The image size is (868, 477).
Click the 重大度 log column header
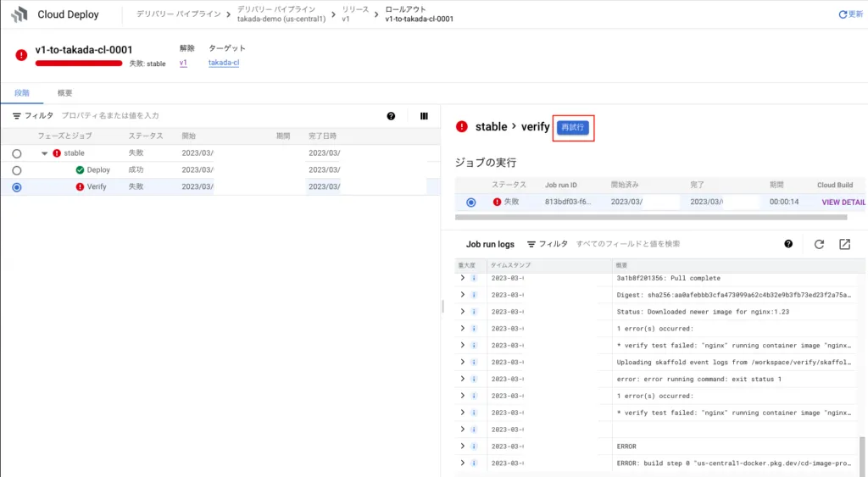(467, 266)
